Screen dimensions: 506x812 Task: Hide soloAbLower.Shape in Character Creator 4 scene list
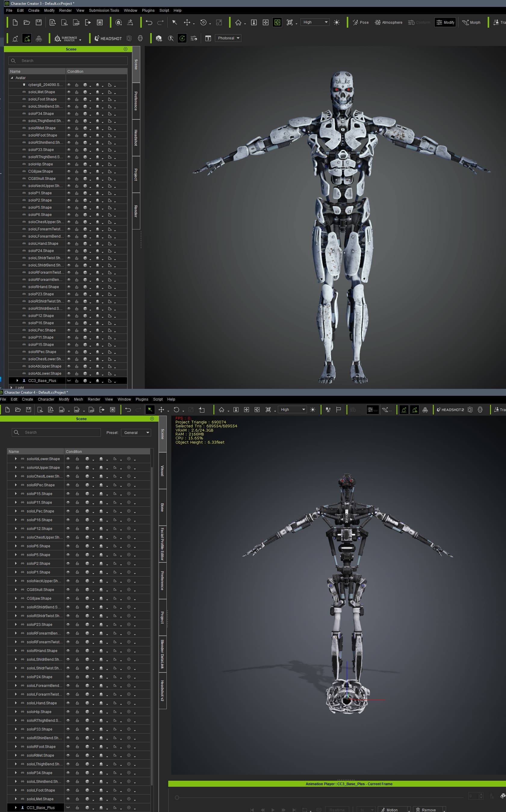[68, 459]
